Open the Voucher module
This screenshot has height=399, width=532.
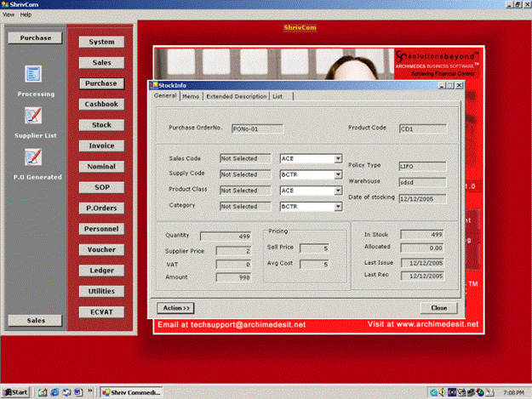[x=101, y=249]
